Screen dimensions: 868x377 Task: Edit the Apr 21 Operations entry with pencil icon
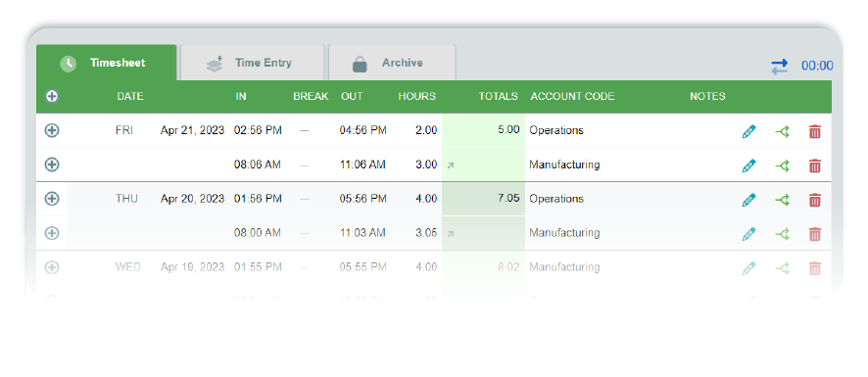(748, 132)
